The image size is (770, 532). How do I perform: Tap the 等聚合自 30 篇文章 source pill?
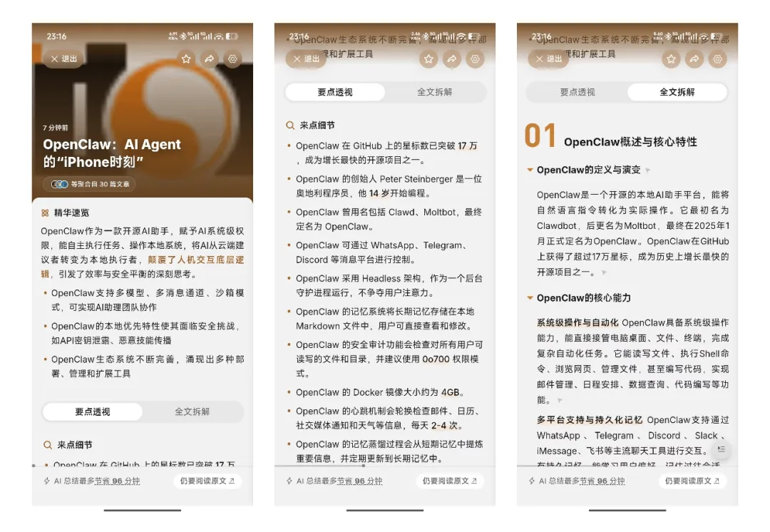click(x=90, y=184)
